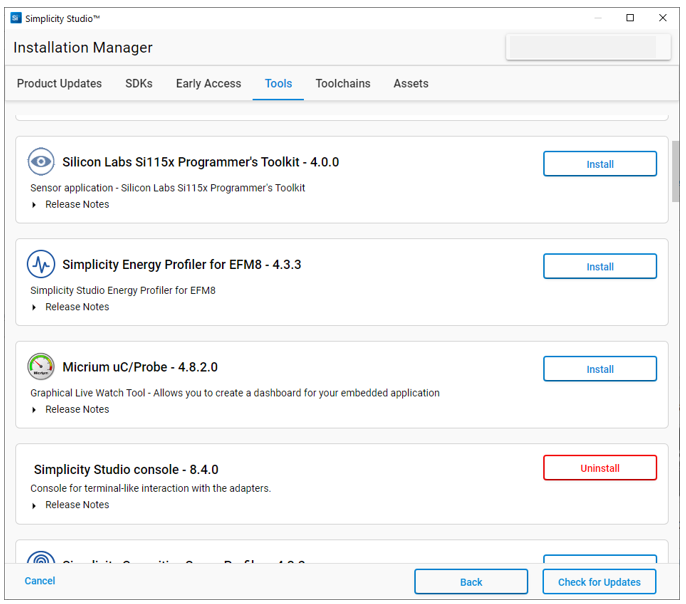Open the Assets tab
686x604 pixels.
[x=411, y=84]
